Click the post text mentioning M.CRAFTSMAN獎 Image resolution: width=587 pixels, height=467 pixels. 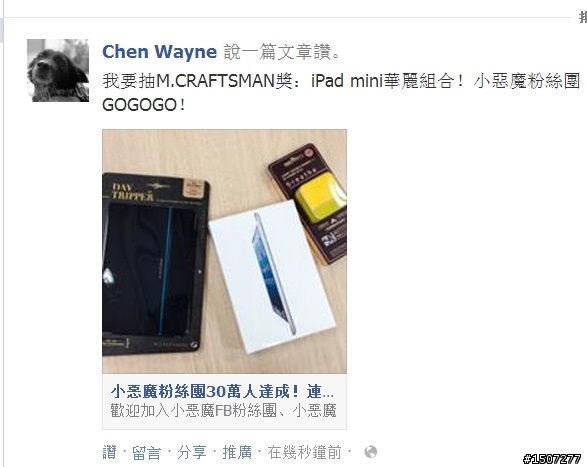[x=341, y=81]
